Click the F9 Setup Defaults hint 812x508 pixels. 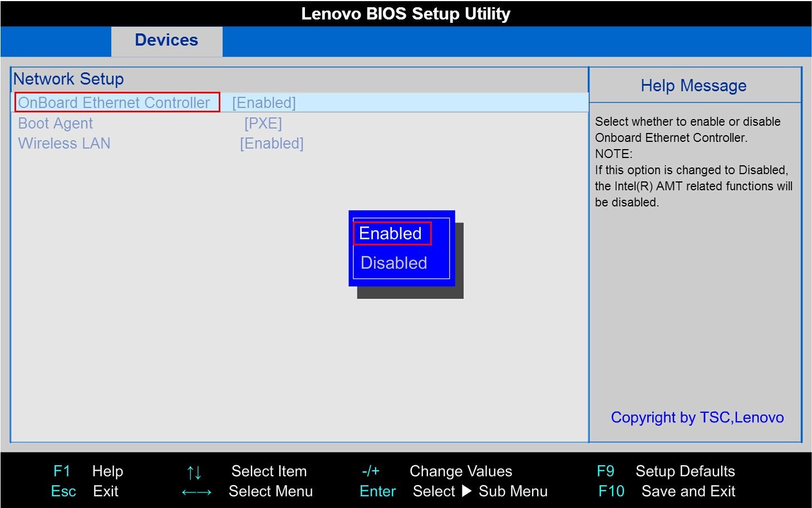coord(666,471)
